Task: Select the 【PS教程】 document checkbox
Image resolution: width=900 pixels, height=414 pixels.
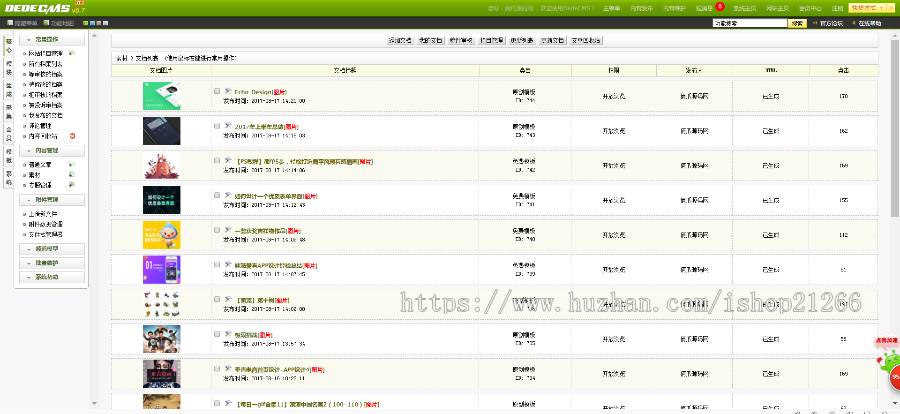Action: (x=217, y=161)
